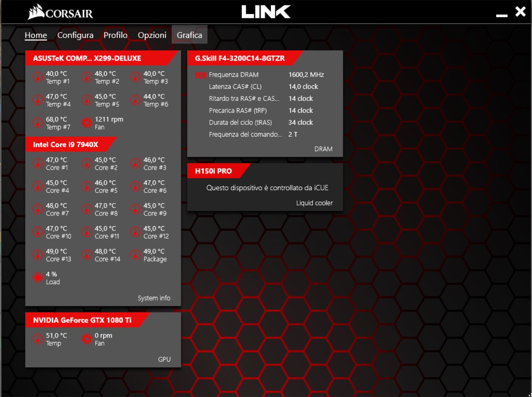
Task: Click the Precarica RAS# (tRP) row
Action: pyautogui.click(x=261, y=111)
